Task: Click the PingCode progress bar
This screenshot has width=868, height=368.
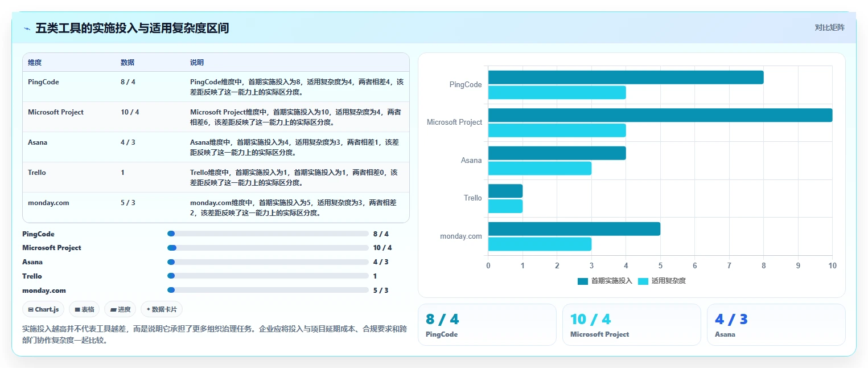Action: tap(268, 234)
